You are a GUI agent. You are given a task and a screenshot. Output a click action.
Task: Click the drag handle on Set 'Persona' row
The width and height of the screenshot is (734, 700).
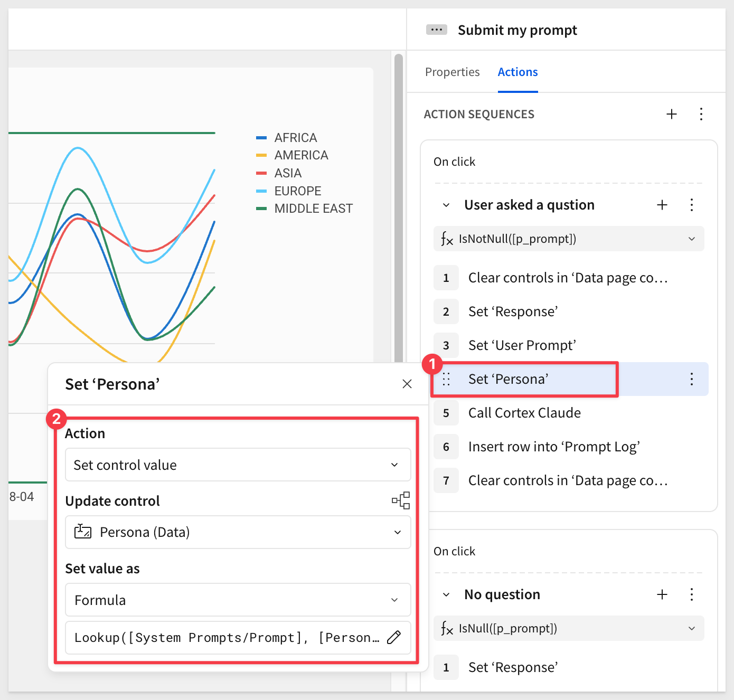point(446,379)
